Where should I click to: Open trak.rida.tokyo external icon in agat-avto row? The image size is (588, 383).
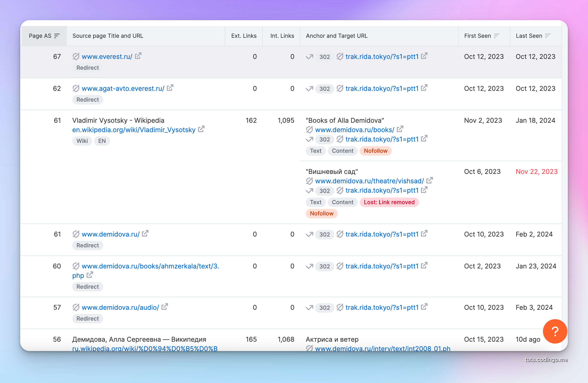tap(424, 88)
